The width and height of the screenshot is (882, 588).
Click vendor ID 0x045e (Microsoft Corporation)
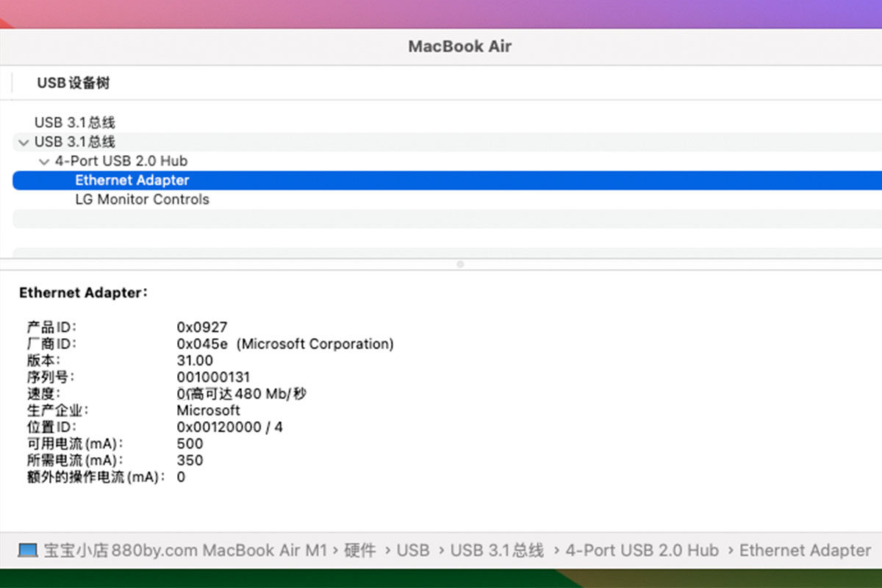285,344
